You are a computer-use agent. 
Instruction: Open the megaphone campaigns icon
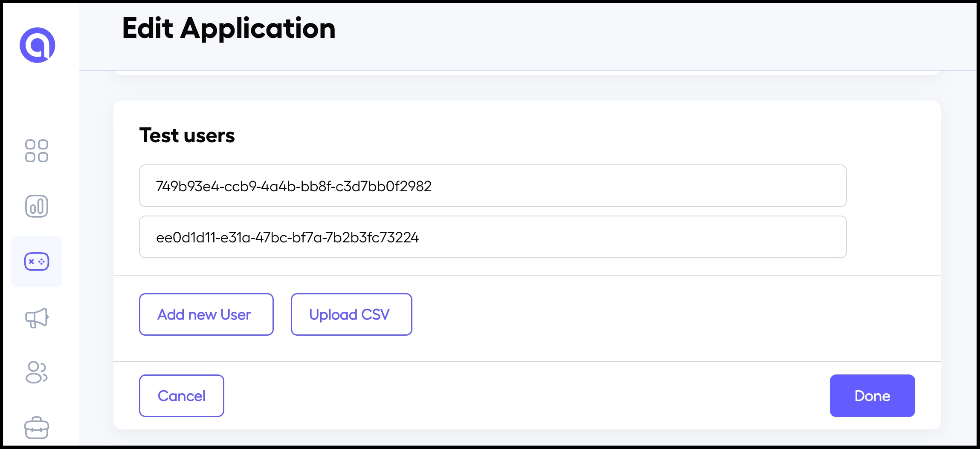pyautogui.click(x=37, y=318)
